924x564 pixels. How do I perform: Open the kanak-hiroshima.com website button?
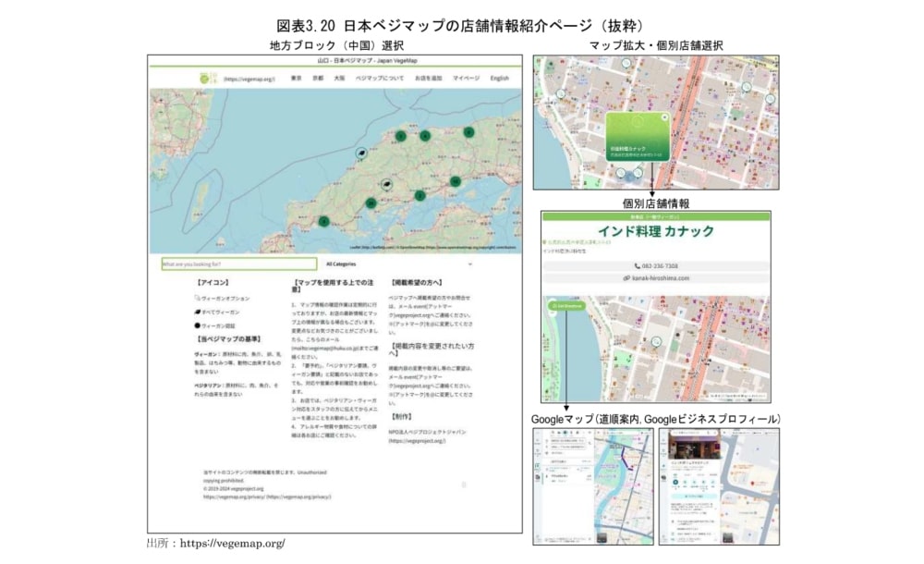[656, 278]
